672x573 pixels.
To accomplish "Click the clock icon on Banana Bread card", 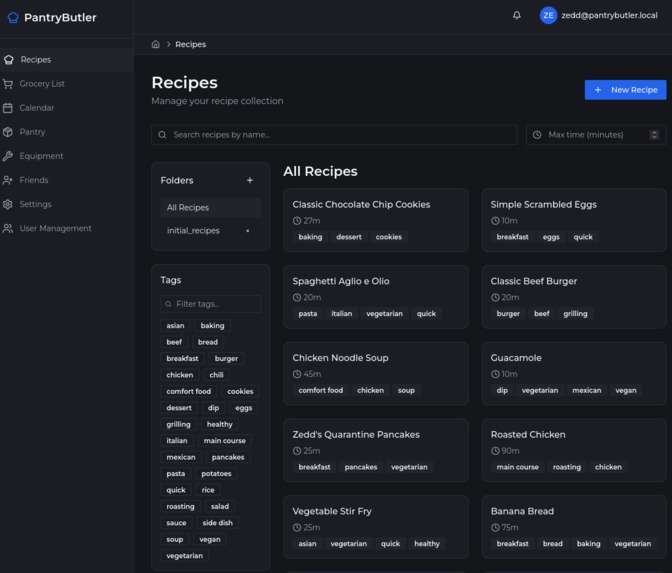I will [495, 528].
